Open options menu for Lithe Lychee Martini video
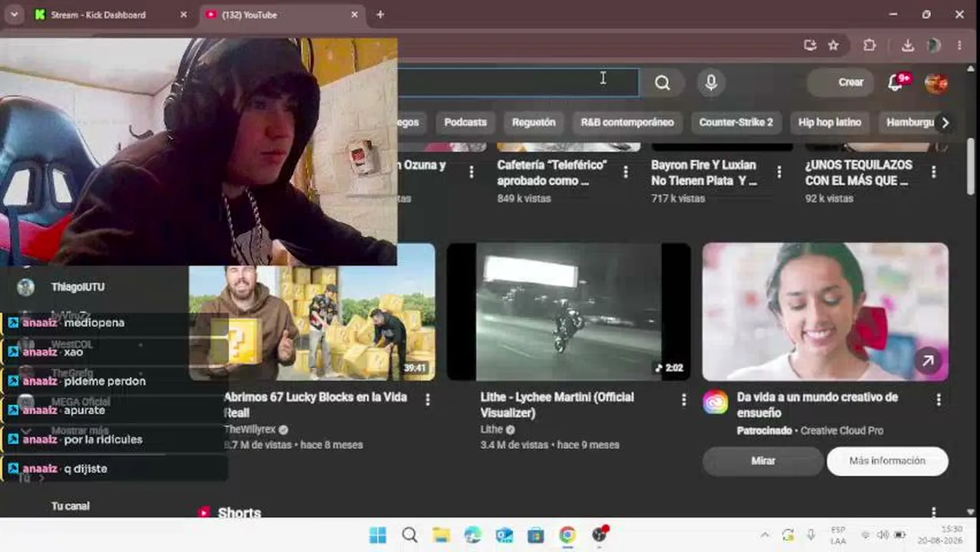This screenshot has width=980, height=552. pos(683,399)
